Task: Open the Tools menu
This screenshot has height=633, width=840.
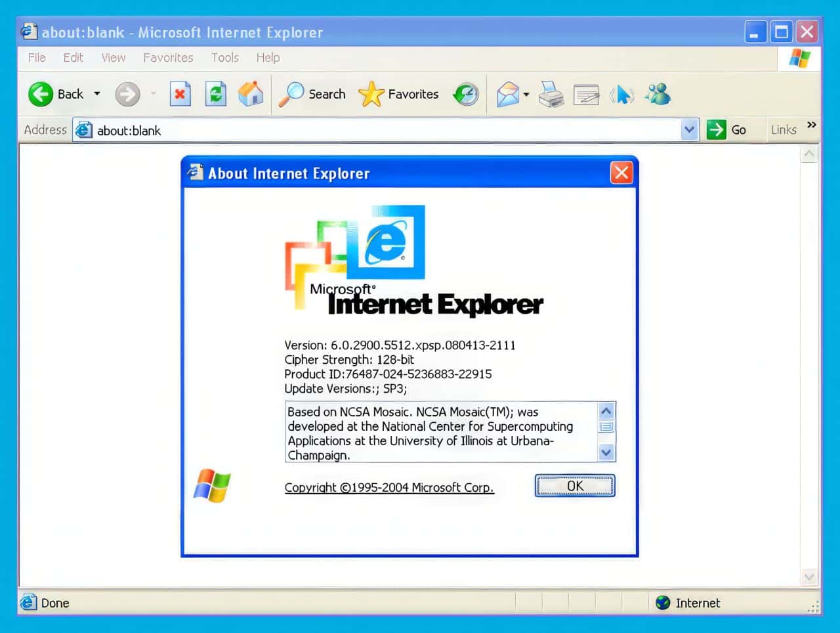Action: 224,58
